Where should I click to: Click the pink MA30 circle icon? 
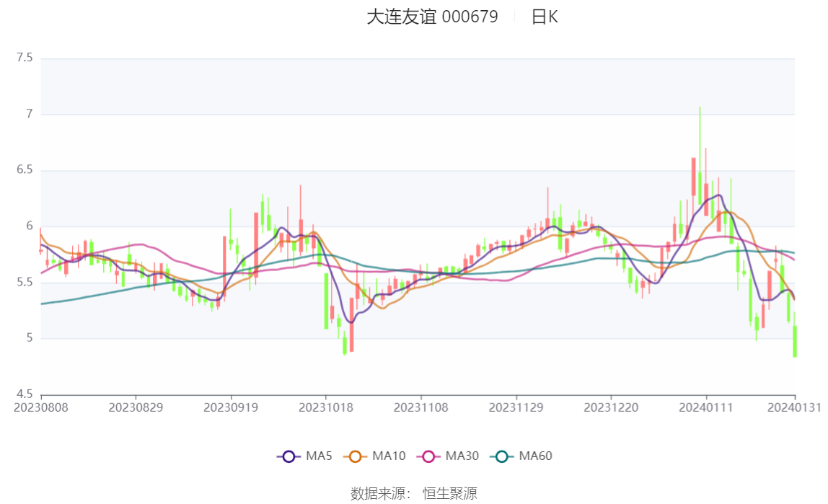[x=428, y=456]
